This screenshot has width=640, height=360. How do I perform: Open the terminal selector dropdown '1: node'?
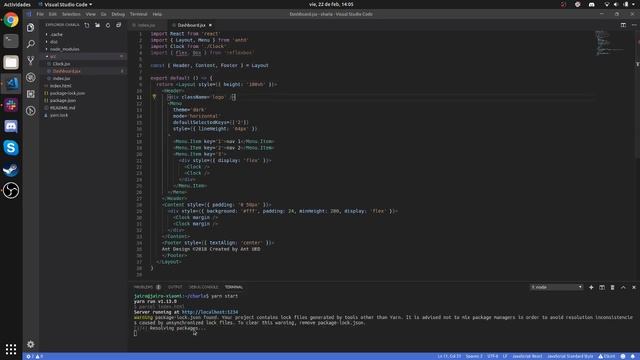[x=556, y=287]
